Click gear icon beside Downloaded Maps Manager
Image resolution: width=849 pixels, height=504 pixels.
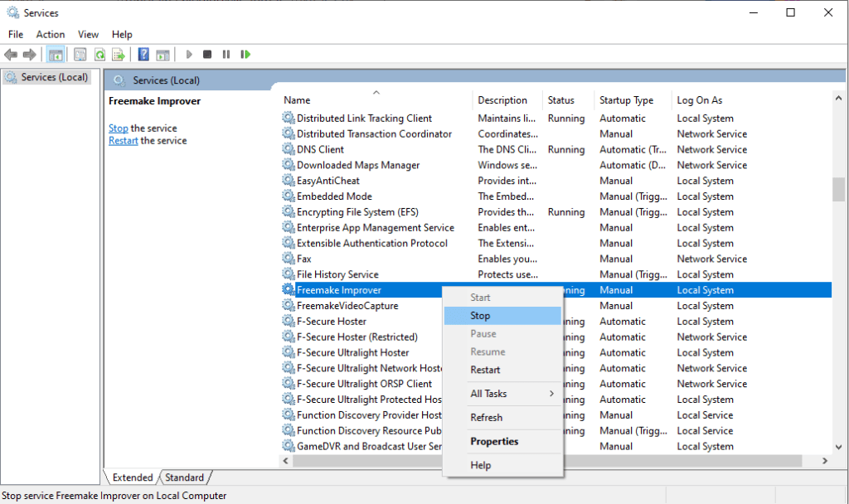[x=289, y=165]
